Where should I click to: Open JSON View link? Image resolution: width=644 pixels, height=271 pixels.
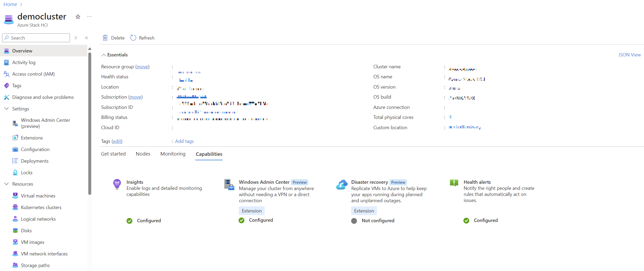(630, 55)
